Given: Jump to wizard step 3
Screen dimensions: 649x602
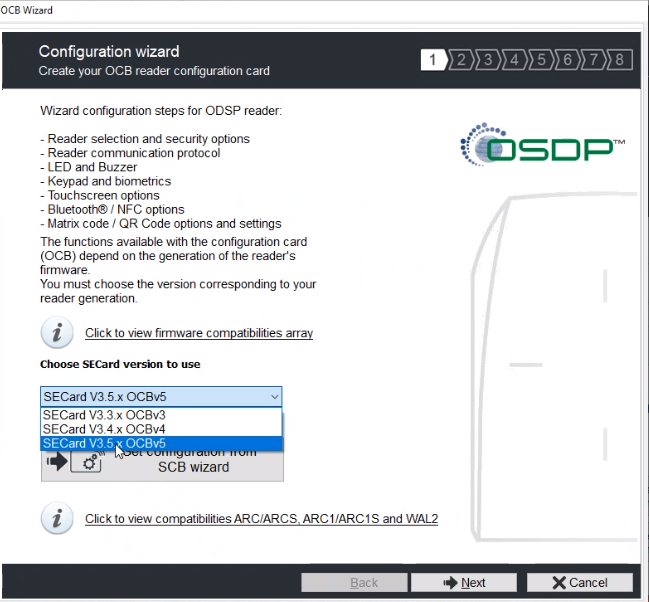Looking at the screenshot, I should point(488,60).
